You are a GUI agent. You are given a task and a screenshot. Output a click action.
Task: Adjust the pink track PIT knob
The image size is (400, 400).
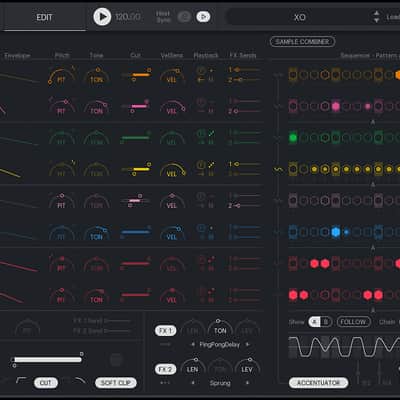(x=61, y=107)
